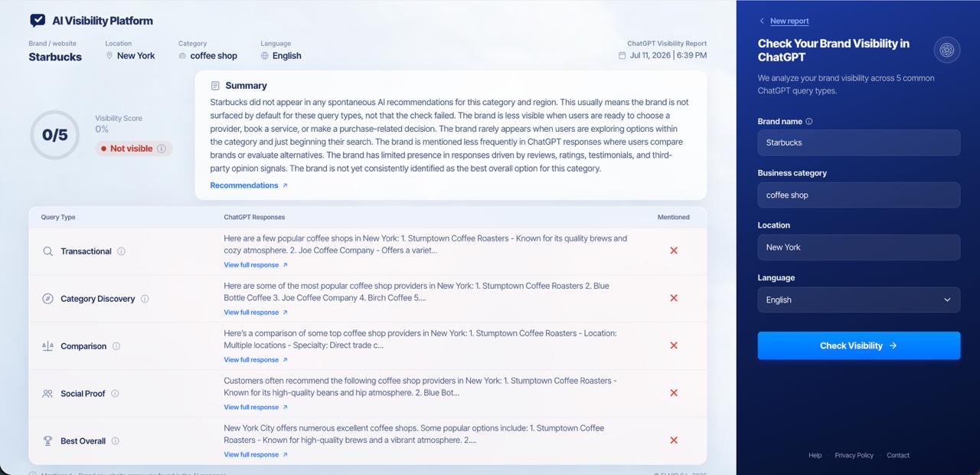
Task: Click the globe icon beside English
Action: click(x=265, y=56)
